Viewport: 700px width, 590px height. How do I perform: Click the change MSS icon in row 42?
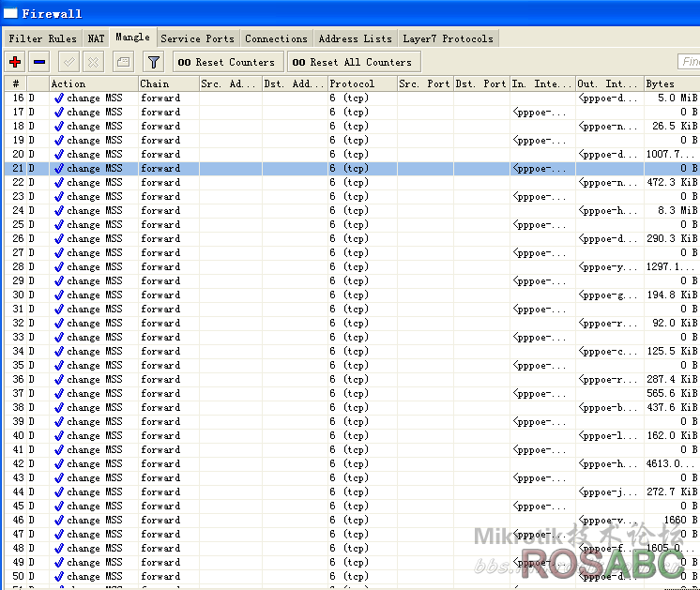58,463
